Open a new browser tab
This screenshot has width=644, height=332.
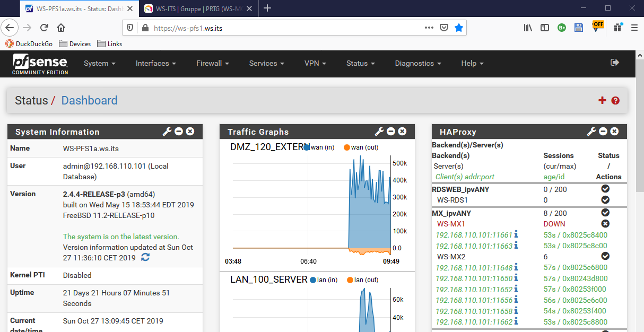pyautogui.click(x=267, y=8)
